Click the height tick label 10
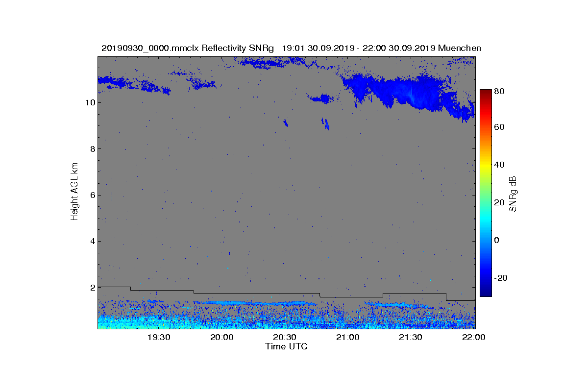This screenshot has height=392, width=588. (90, 102)
